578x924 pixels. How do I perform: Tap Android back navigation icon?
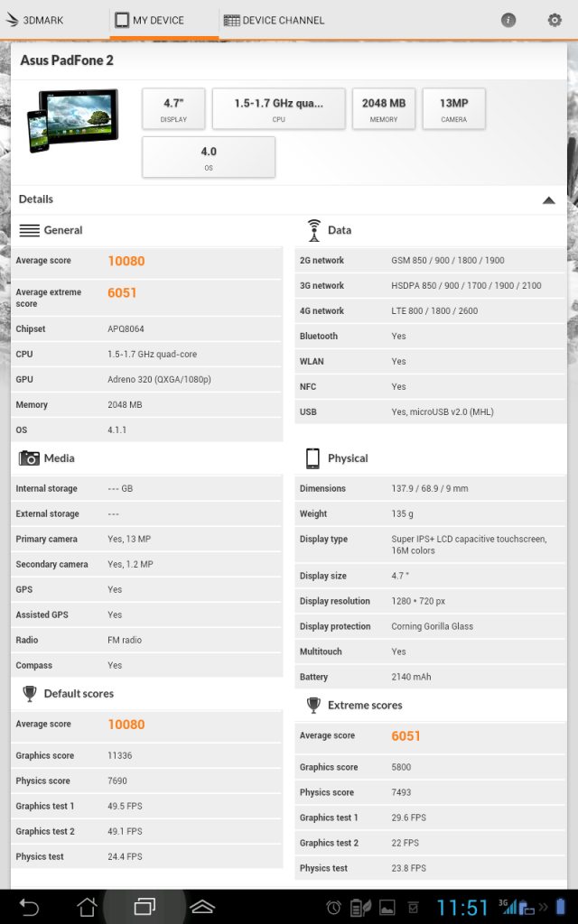28,907
